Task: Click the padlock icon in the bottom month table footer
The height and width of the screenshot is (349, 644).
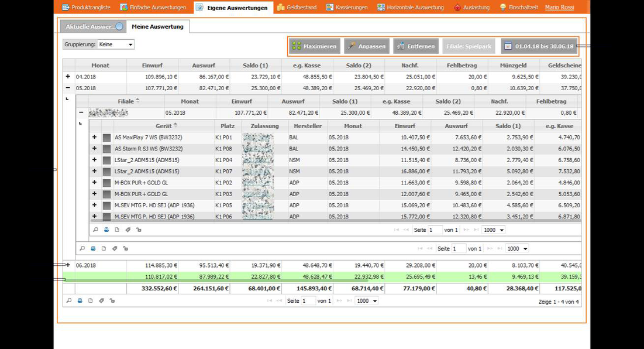Action: [112, 300]
